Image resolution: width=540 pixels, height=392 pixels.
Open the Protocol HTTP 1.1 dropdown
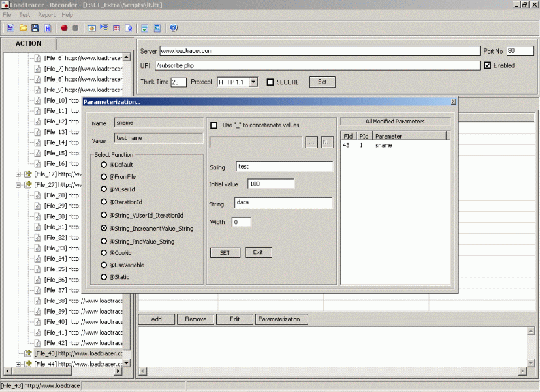pos(253,82)
